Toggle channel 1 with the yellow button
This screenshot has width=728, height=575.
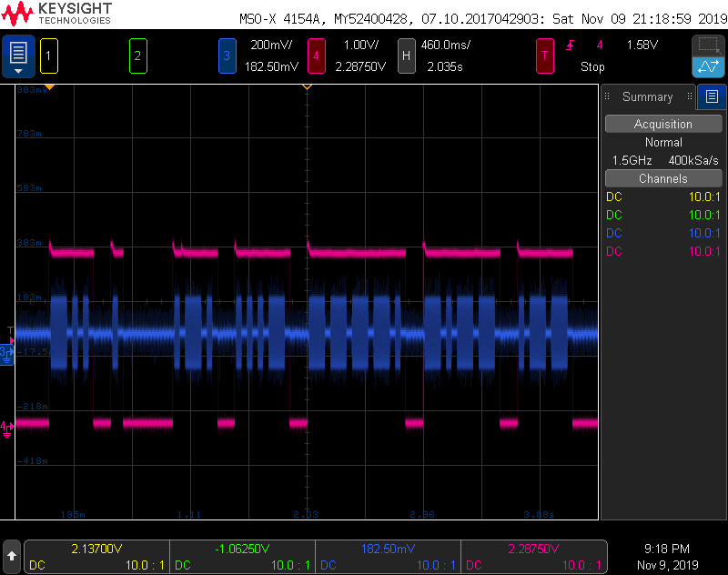[49, 55]
